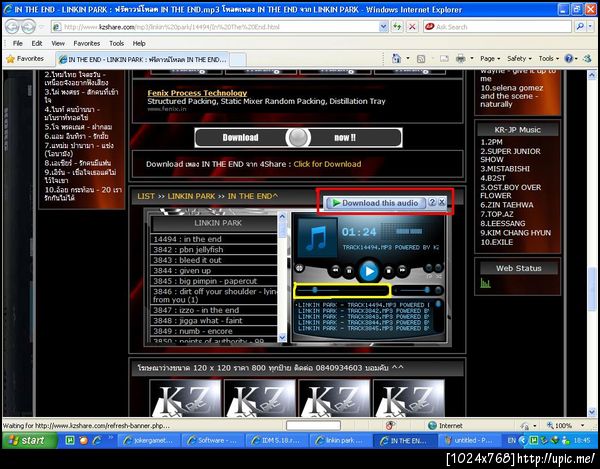Click the rewind button in the audio player
The width and height of the screenshot is (600, 469).
(x=335, y=270)
